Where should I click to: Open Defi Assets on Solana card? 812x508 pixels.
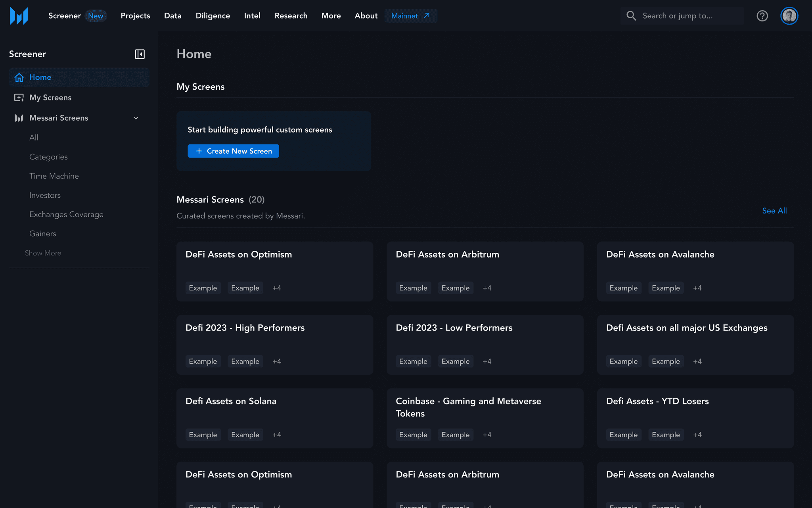(275, 418)
